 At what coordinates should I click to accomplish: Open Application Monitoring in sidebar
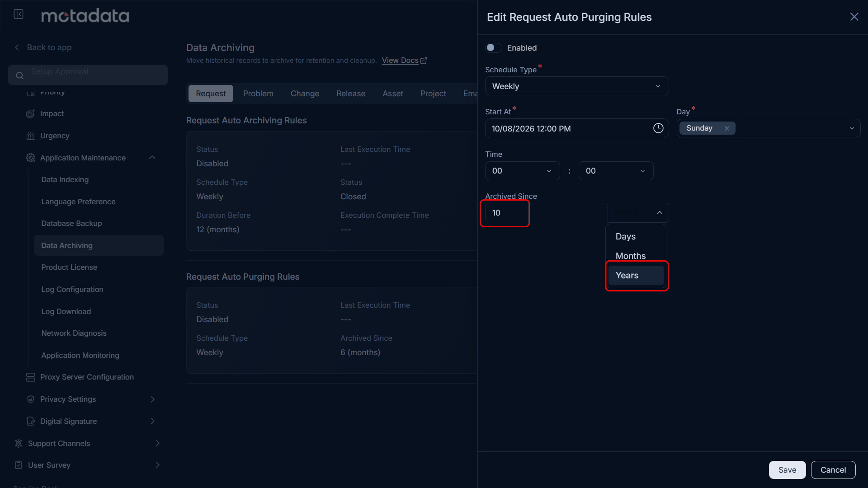[x=80, y=356]
